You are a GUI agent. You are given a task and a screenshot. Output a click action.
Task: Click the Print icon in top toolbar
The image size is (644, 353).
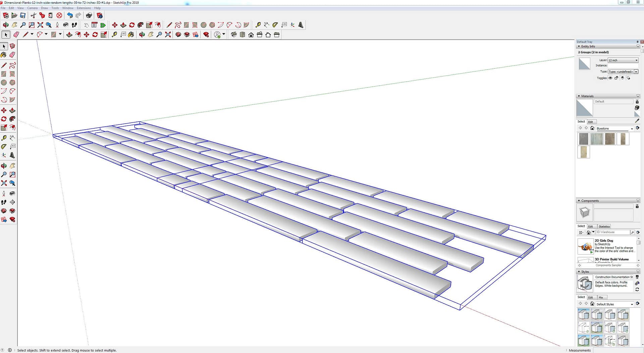pyautogui.click(x=89, y=15)
